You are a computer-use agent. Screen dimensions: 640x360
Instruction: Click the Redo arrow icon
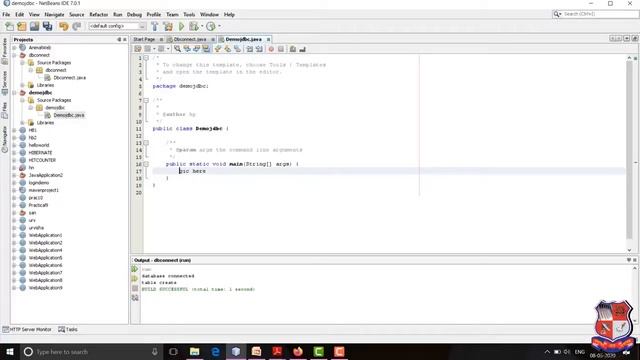tap(76, 27)
